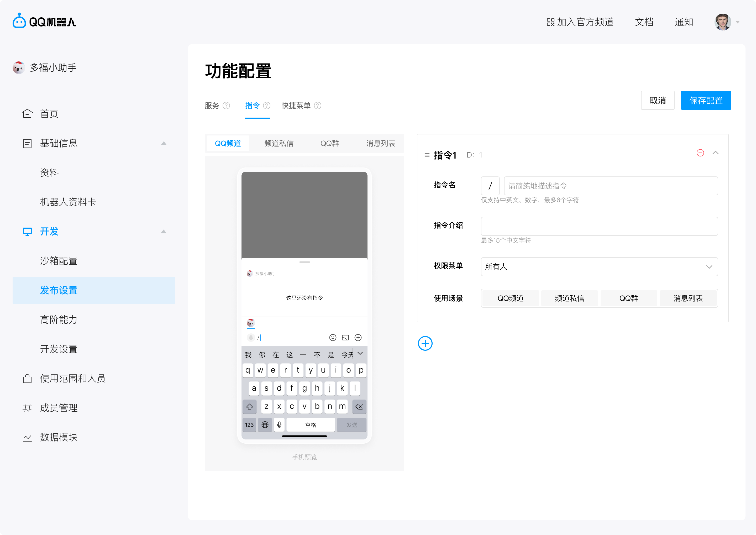Collapse the 基础信息 sidebar section
Image resolution: width=756 pixels, height=535 pixels.
click(x=164, y=143)
